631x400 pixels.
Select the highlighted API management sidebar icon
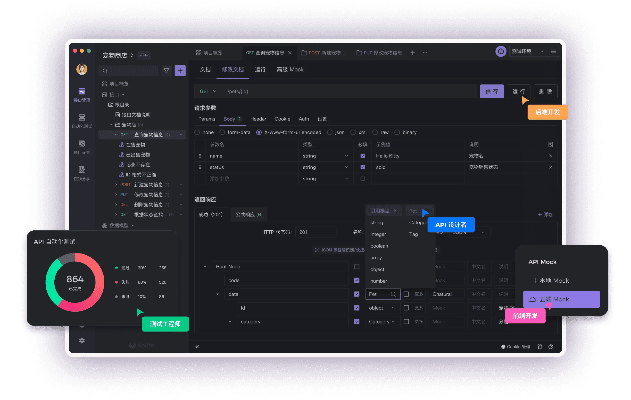(x=82, y=91)
